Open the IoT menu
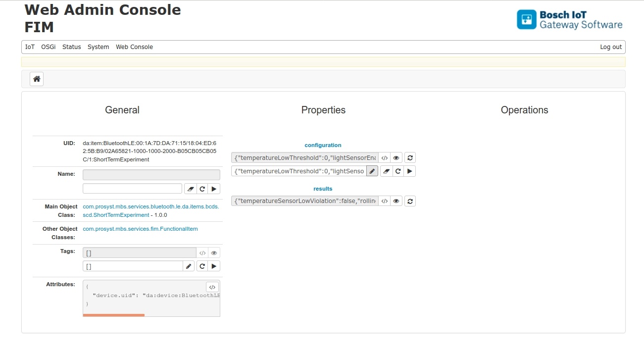Viewport: 644px width, 356px height. point(30,47)
